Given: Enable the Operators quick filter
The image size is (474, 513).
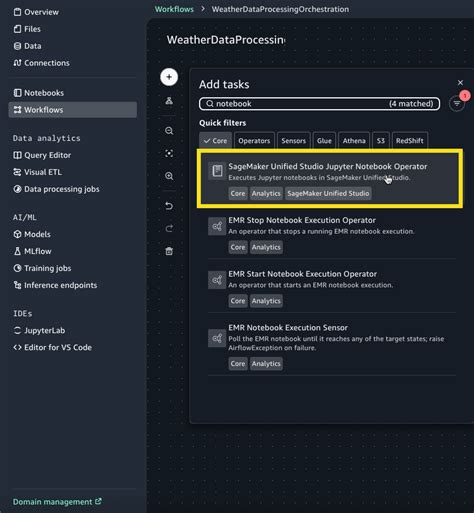Looking at the screenshot, I should coord(254,141).
